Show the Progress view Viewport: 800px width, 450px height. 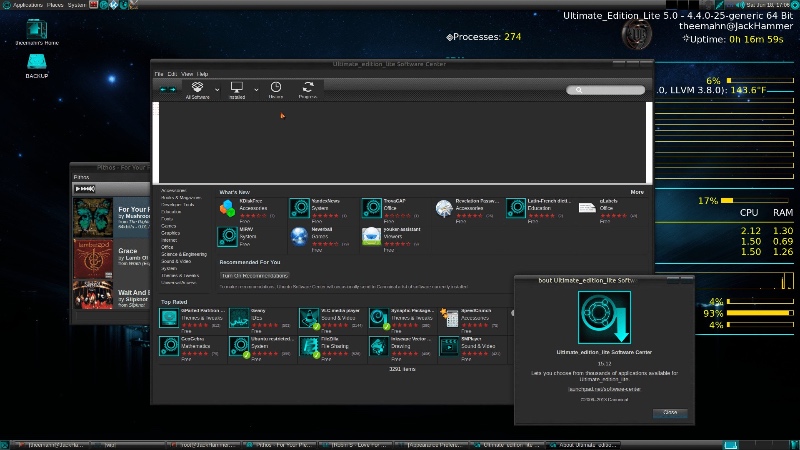(x=307, y=90)
